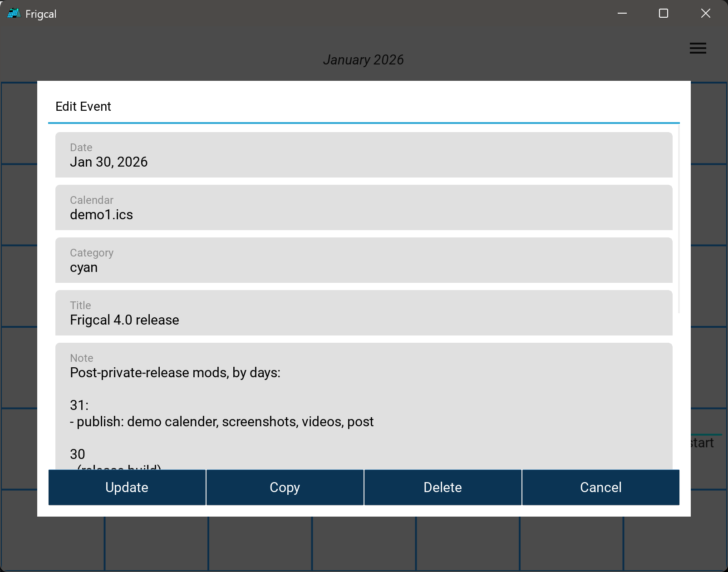Expand the Calendar selector showing demo1.ics
The width and height of the screenshot is (728, 572).
click(x=364, y=207)
